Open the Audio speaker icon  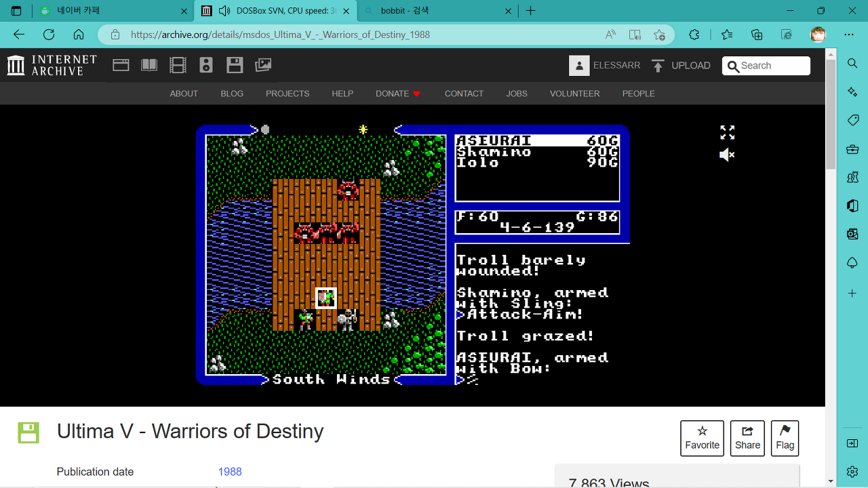206,65
